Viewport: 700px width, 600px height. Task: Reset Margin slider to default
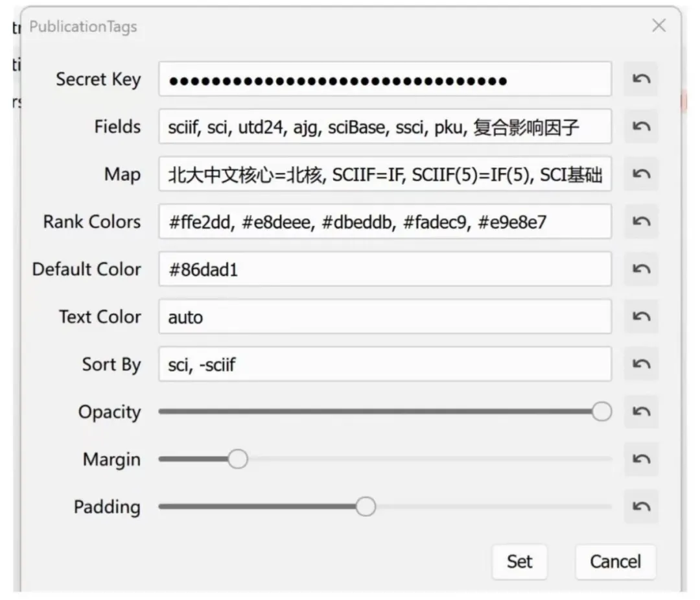tap(641, 459)
